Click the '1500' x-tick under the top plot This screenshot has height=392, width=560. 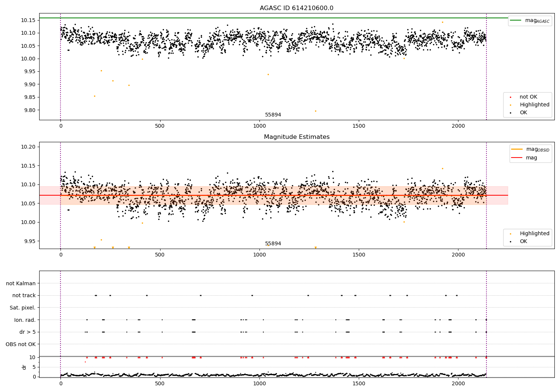pyautogui.click(x=359, y=126)
